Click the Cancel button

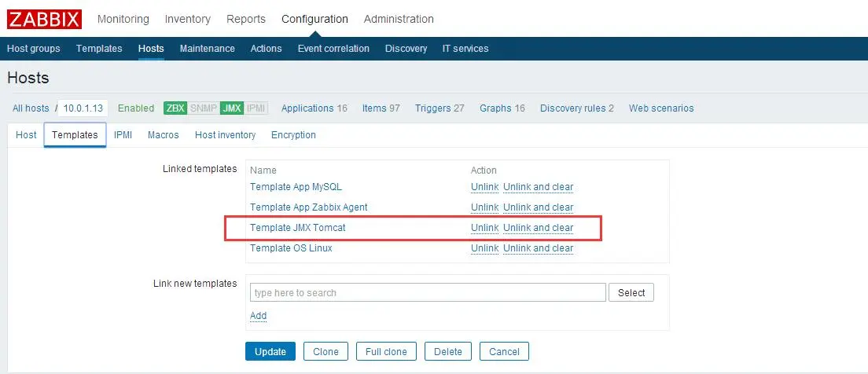pos(504,351)
